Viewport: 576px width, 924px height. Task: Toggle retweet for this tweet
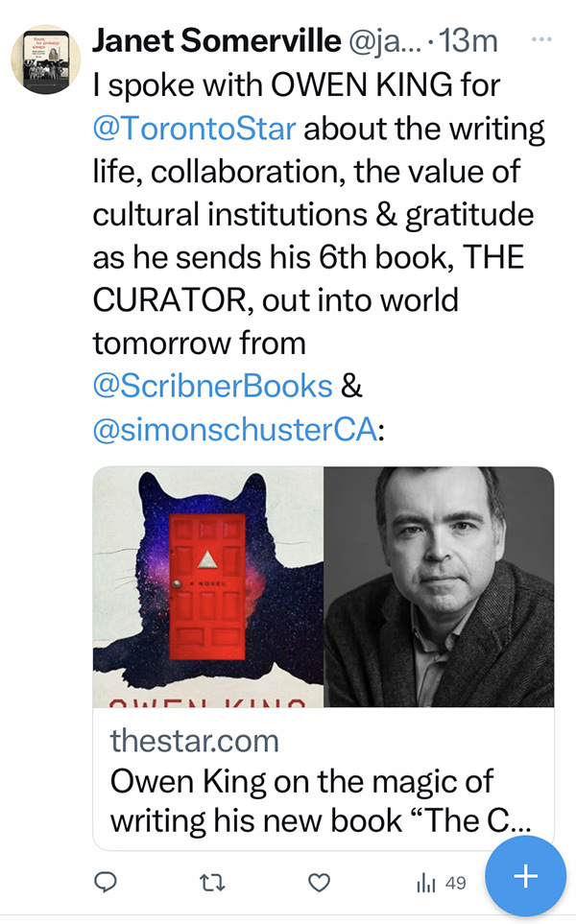(x=213, y=882)
